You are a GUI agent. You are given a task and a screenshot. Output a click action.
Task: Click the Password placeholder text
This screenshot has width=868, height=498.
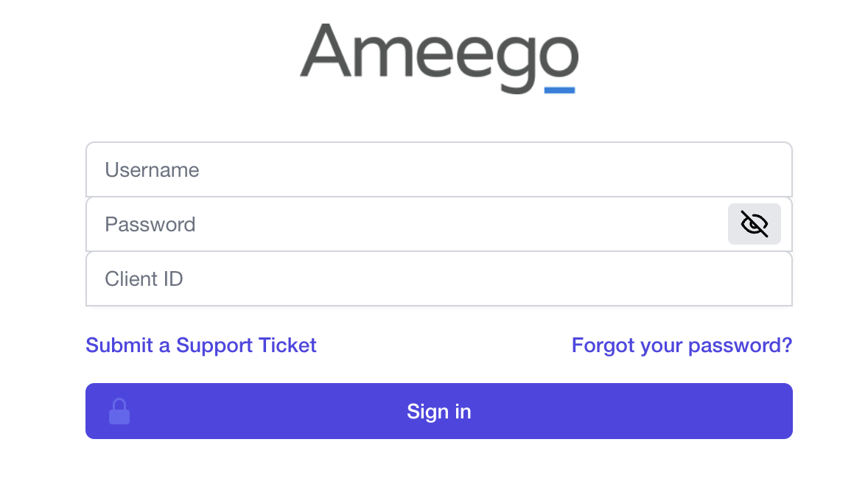[150, 224]
